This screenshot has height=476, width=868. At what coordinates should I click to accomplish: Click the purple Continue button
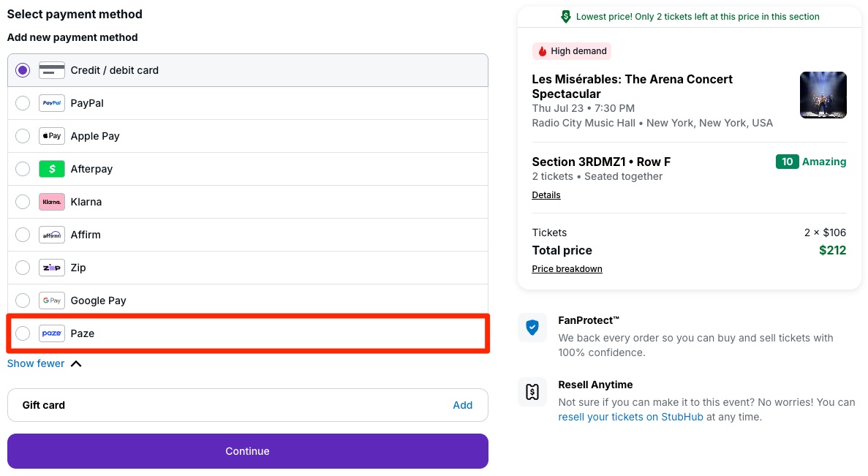[x=247, y=451]
